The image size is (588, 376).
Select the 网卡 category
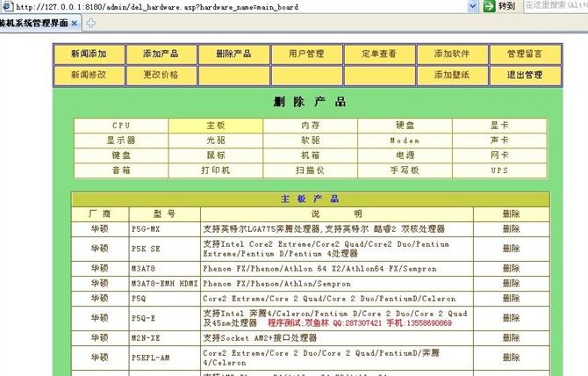tap(499, 155)
